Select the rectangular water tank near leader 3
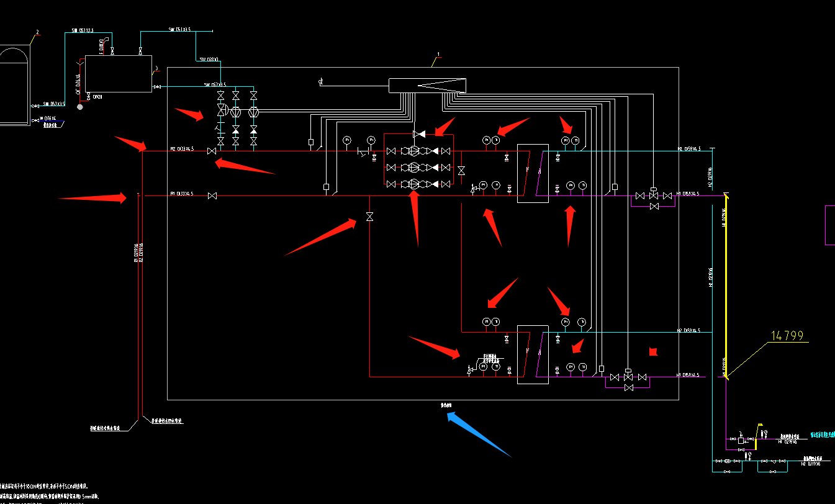 coord(118,74)
